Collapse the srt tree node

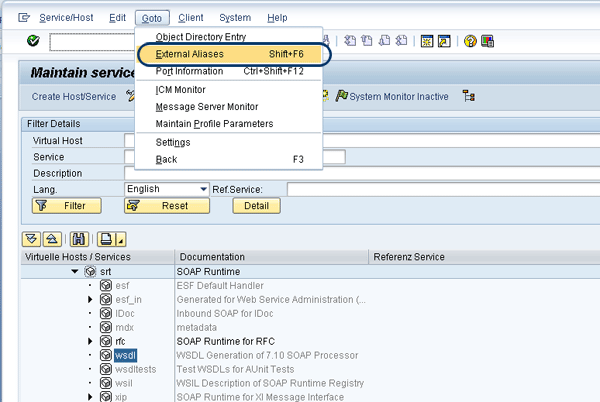pos(74,271)
